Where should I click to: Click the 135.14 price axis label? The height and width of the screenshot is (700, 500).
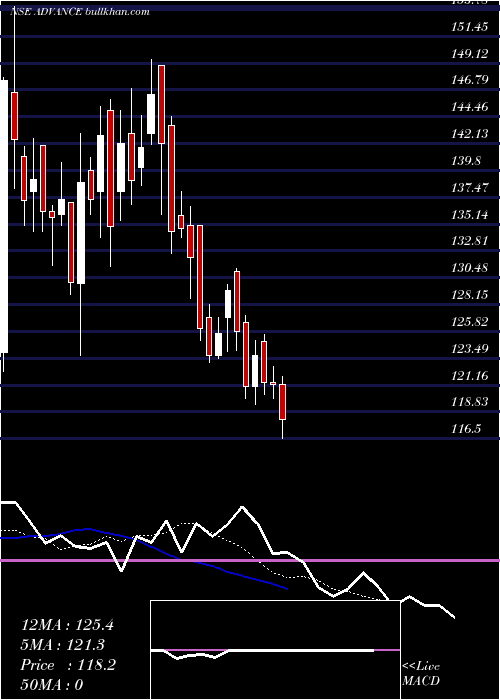click(x=469, y=215)
